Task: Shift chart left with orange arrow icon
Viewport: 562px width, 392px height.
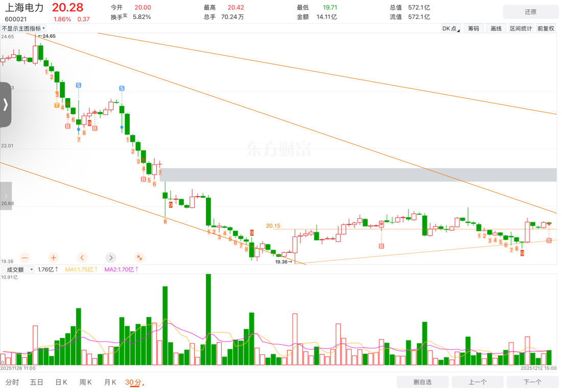Action: click(82, 257)
